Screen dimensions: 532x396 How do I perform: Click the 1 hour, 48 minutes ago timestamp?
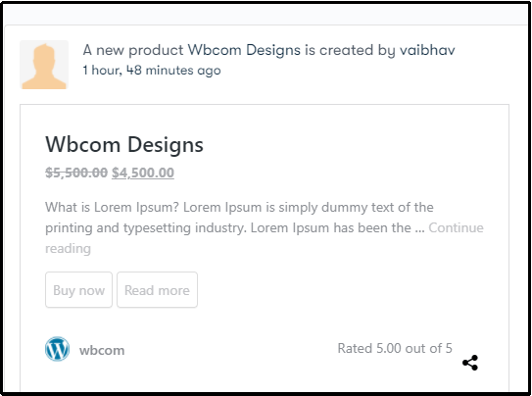(152, 71)
